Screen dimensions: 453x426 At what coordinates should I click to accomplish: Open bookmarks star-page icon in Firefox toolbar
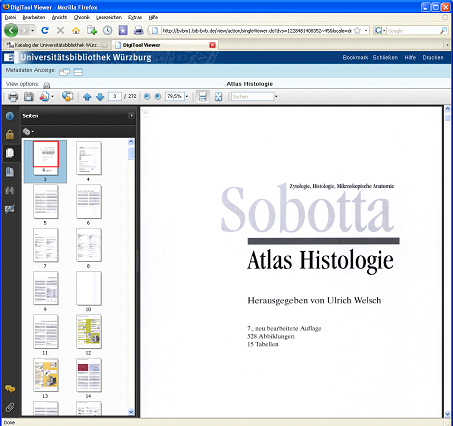tap(123, 31)
